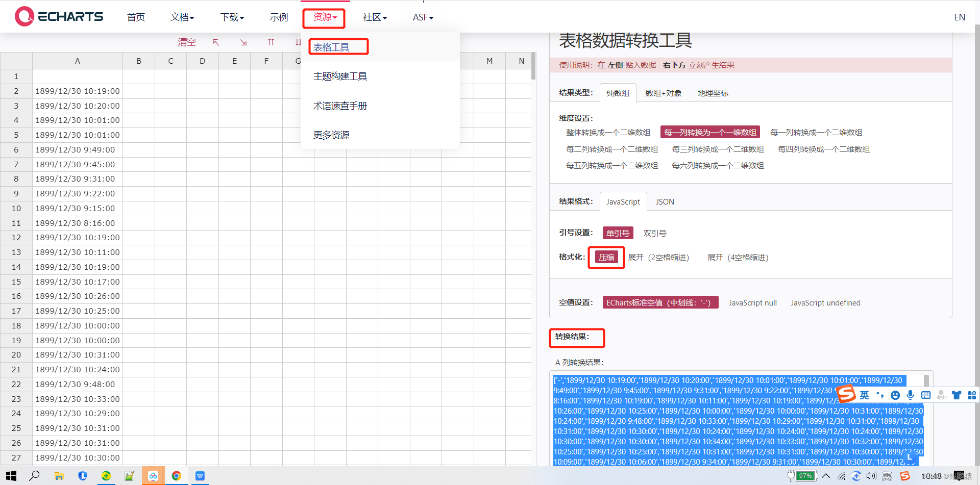Select 主题构建工具 from the resources menu
Viewport: 980px width, 485px height.
pyautogui.click(x=340, y=75)
